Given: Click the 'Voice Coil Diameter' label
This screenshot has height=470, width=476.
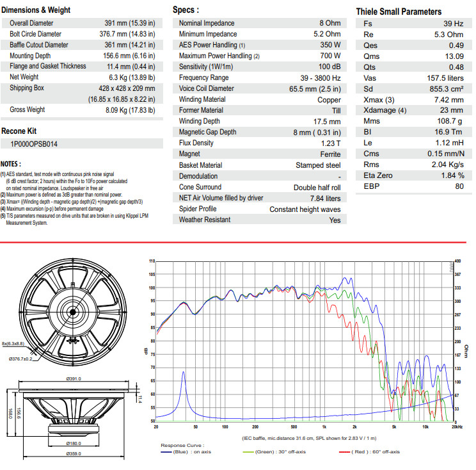Looking at the screenshot, I should click(207, 88).
